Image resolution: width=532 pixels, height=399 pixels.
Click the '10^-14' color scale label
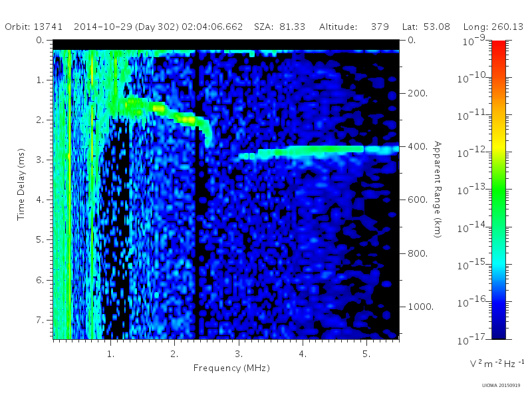coord(473,227)
